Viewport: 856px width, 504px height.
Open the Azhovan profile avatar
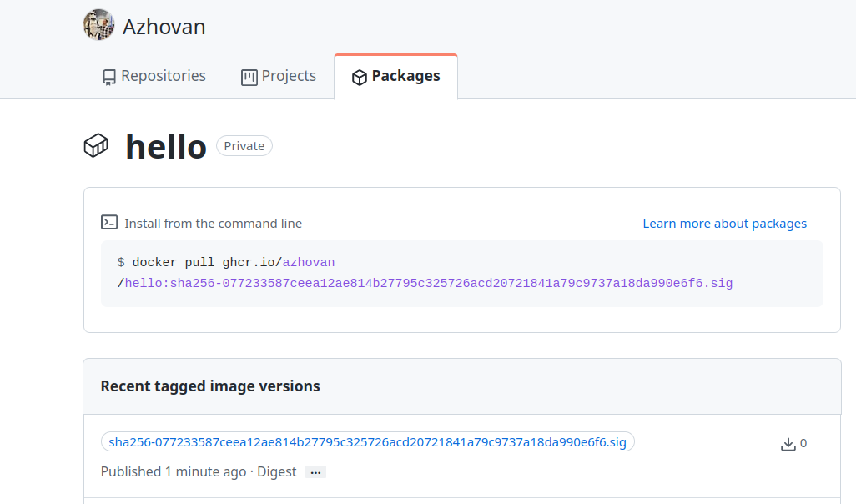point(98,25)
